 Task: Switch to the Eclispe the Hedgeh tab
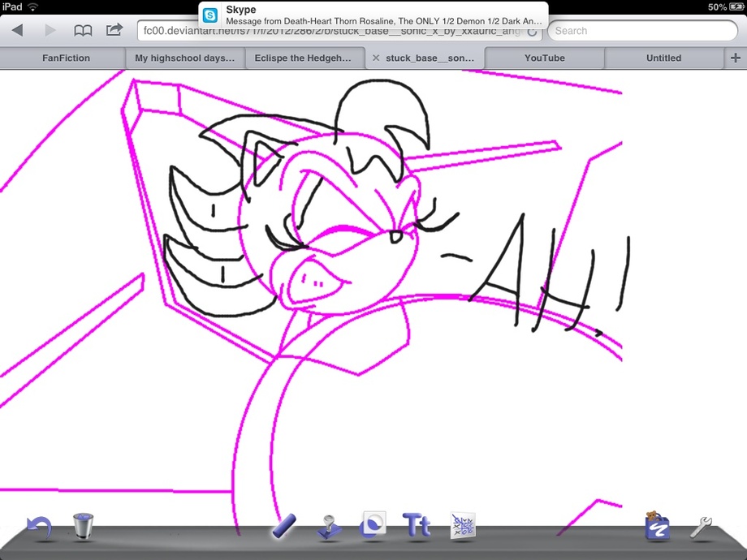point(303,58)
